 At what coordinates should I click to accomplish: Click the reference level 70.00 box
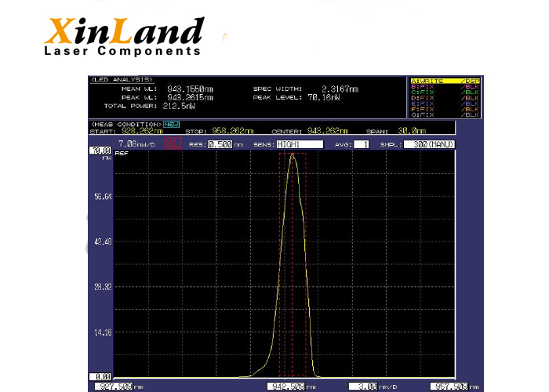(x=100, y=150)
